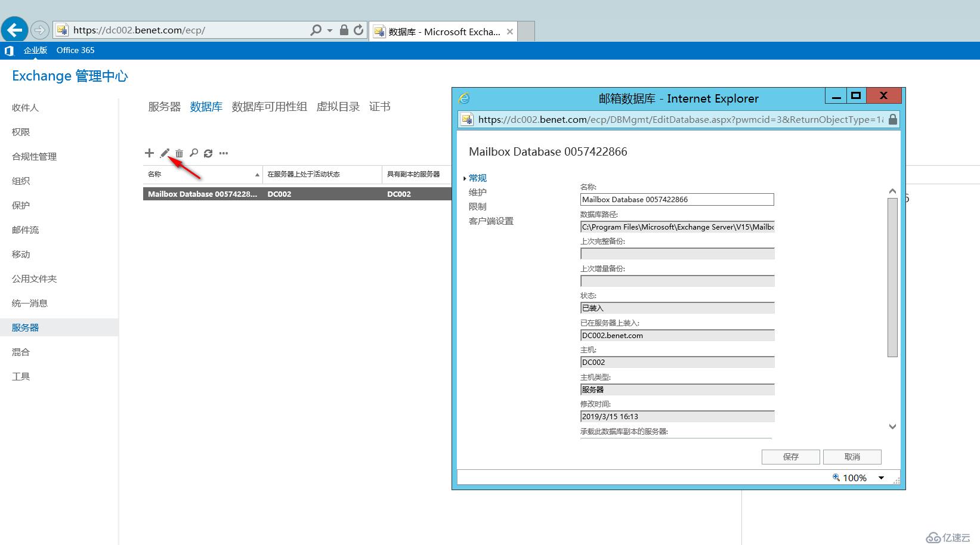Select the 常规 section in the dialog

[x=478, y=178]
